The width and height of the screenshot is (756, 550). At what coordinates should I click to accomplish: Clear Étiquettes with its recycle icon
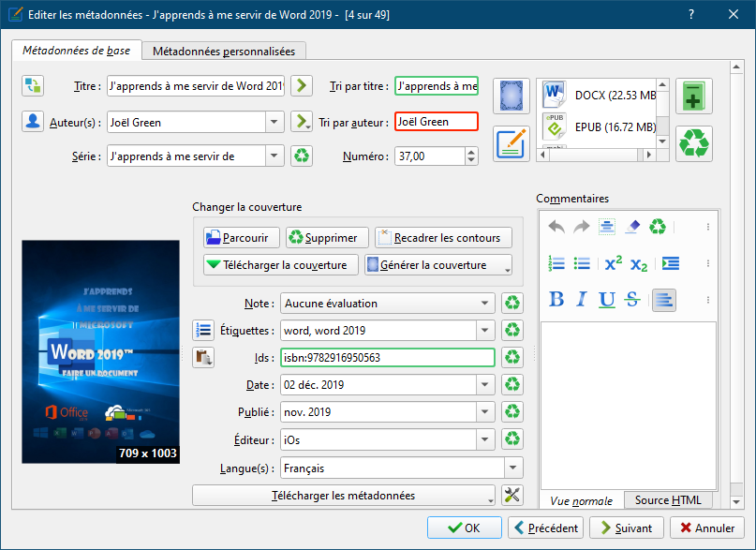tap(512, 330)
